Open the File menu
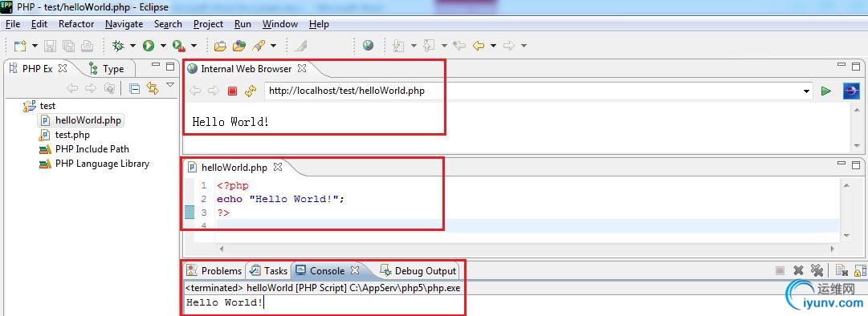Viewport: 868px width, 316px height. [13, 24]
